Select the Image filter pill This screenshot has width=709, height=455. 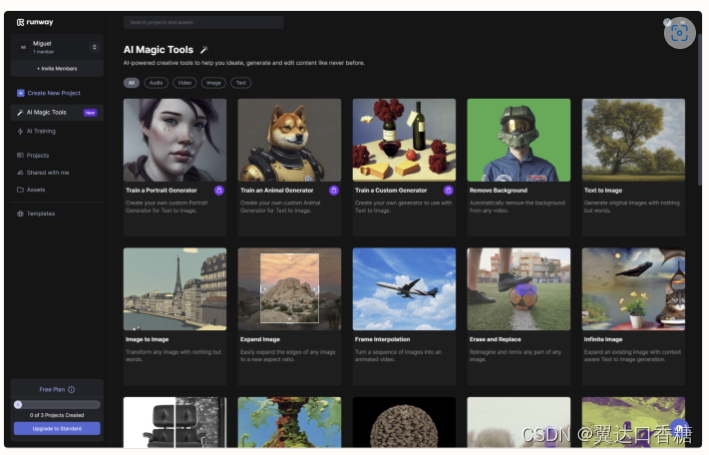coord(213,83)
